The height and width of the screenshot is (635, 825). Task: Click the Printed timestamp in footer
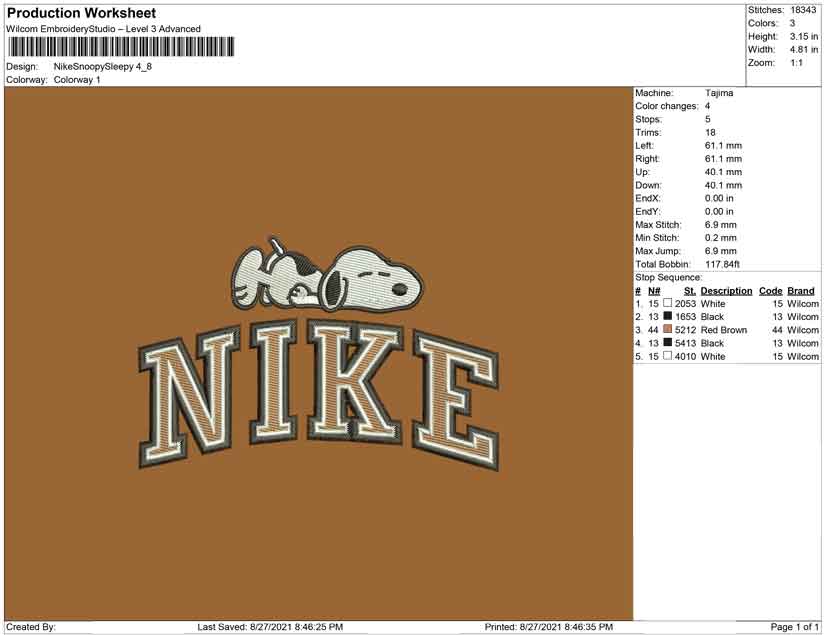(549, 627)
